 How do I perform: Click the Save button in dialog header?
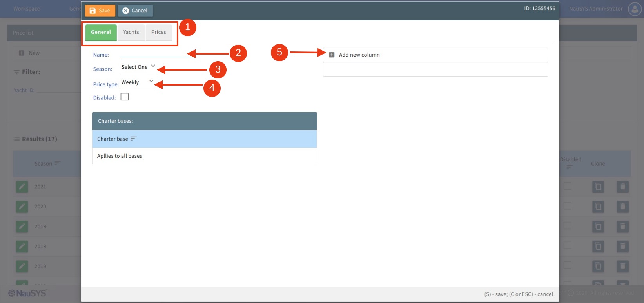pyautogui.click(x=100, y=11)
